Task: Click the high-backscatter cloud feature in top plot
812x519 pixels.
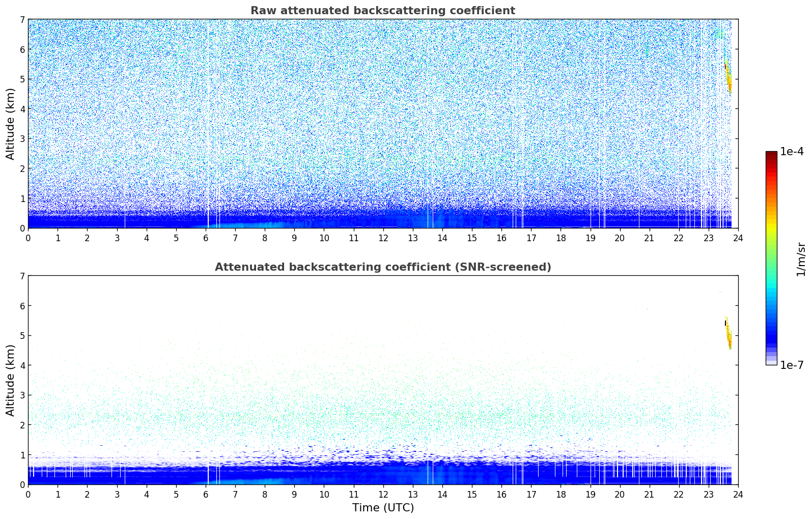Action: pos(729,76)
